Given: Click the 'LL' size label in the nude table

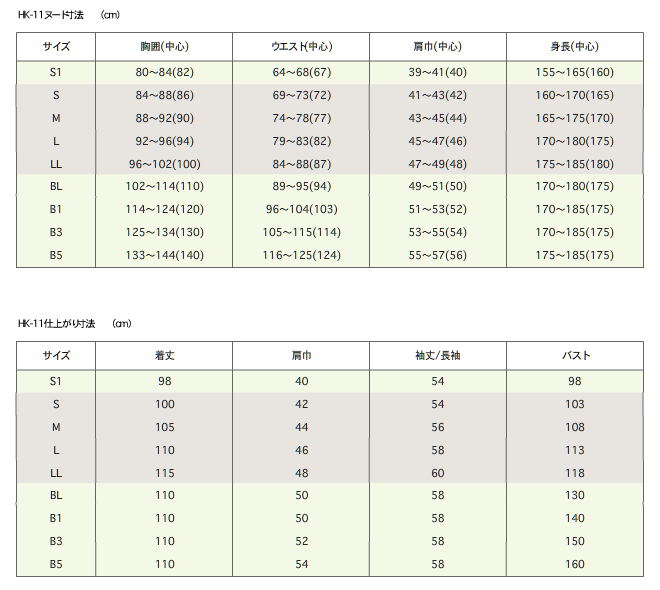Looking at the screenshot, I should (x=56, y=164).
